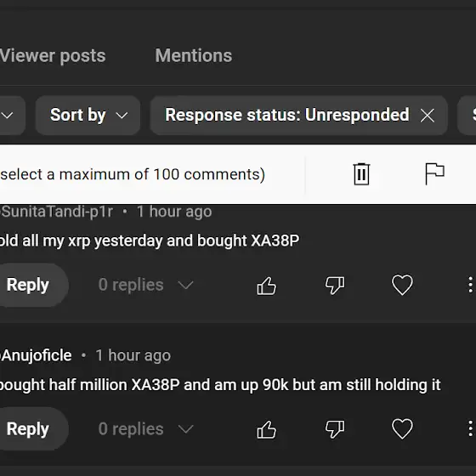The height and width of the screenshot is (476, 476).
Task: Switch to the Viewer posts tab
Action: coord(53,55)
